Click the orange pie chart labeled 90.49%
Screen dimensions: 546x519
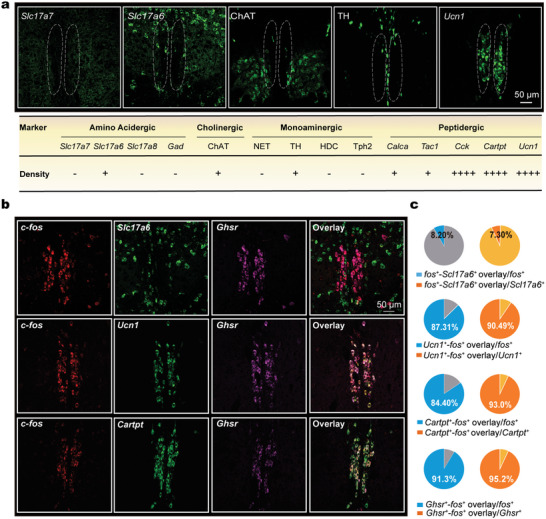500,319
